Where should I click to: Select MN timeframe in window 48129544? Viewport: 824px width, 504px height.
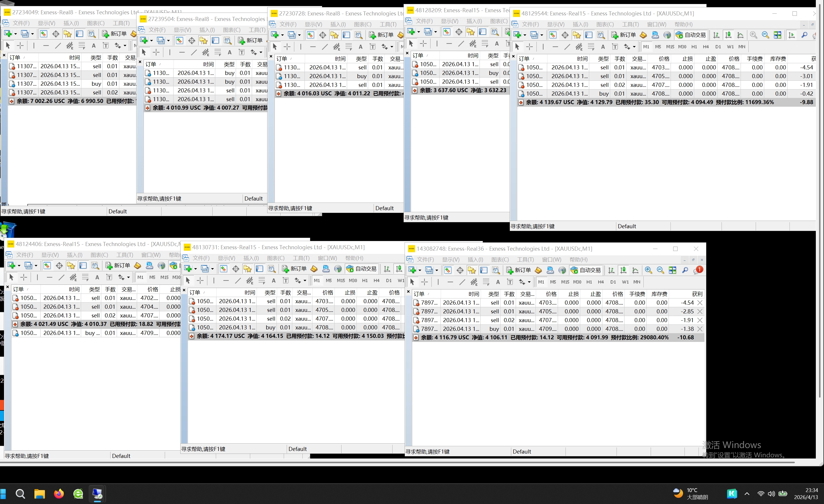[x=742, y=47]
